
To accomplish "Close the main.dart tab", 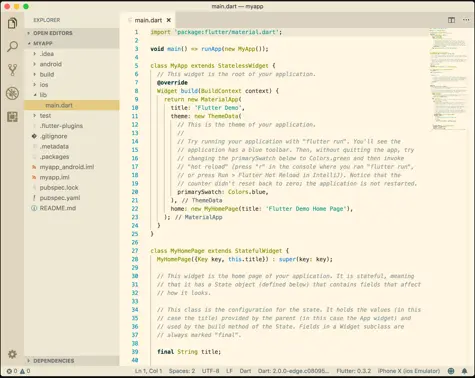I will coord(169,20).
